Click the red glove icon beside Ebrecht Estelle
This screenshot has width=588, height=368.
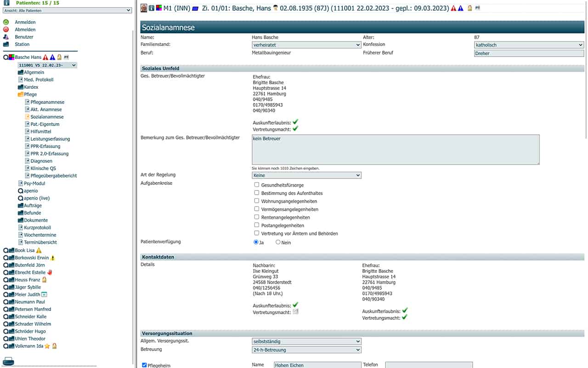tap(50, 272)
